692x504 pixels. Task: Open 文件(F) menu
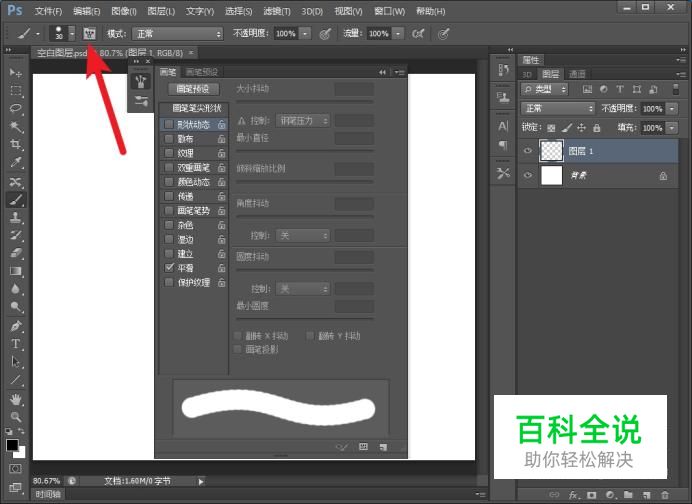pos(48,11)
